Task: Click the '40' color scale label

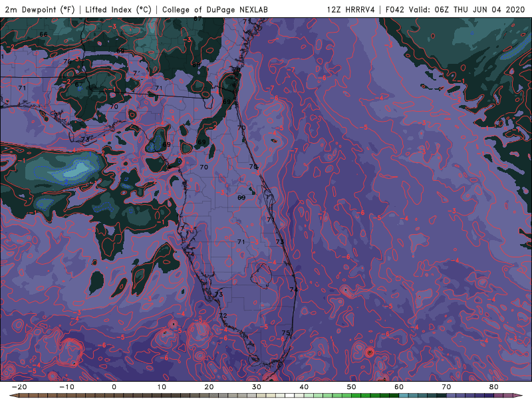Action: (x=304, y=387)
